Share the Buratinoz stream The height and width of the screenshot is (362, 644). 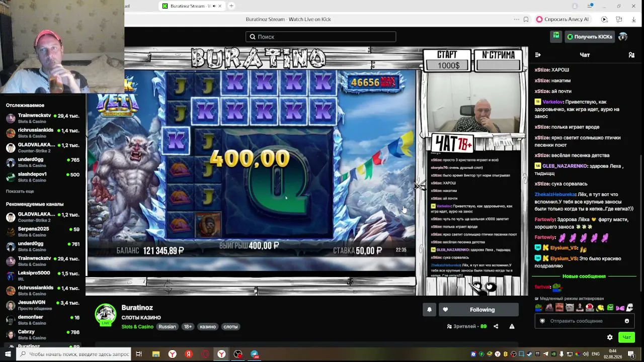click(496, 326)
